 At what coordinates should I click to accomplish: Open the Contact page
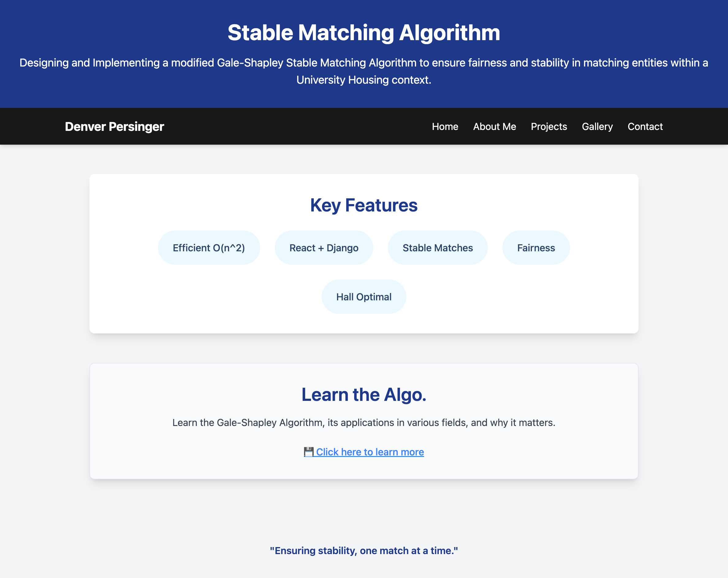click(645, 126)
